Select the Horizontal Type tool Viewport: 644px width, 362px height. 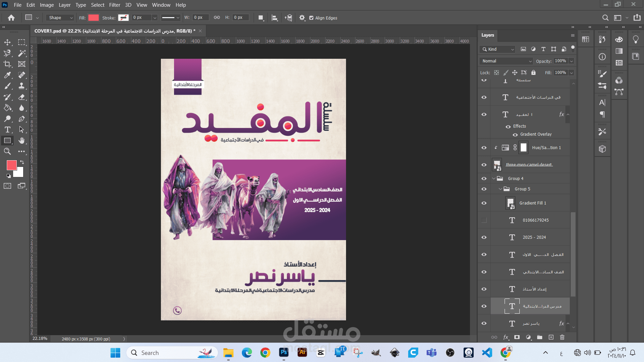7,130
